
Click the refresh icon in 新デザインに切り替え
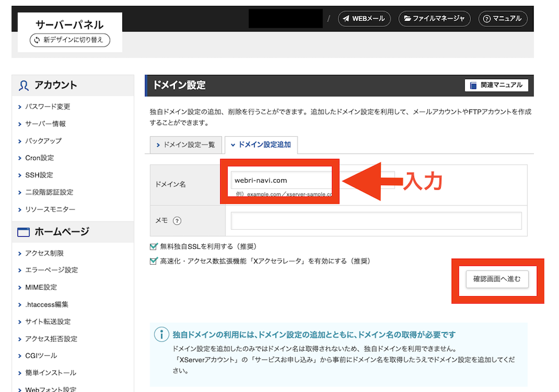click(x=37, y=40)
